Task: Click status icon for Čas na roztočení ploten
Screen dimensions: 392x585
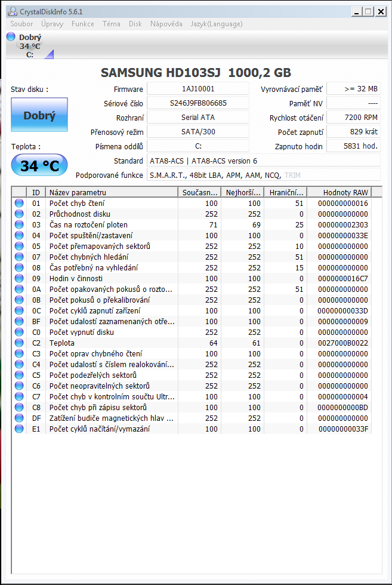Action: point(19,224)
